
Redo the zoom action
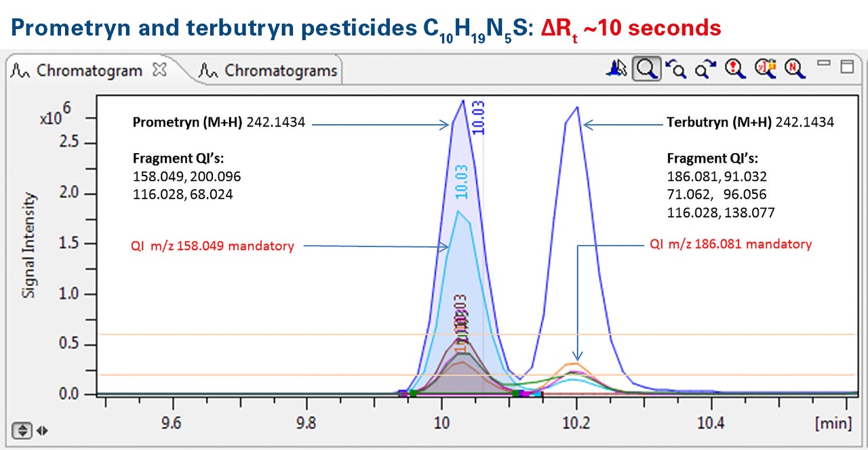[705, 69]
